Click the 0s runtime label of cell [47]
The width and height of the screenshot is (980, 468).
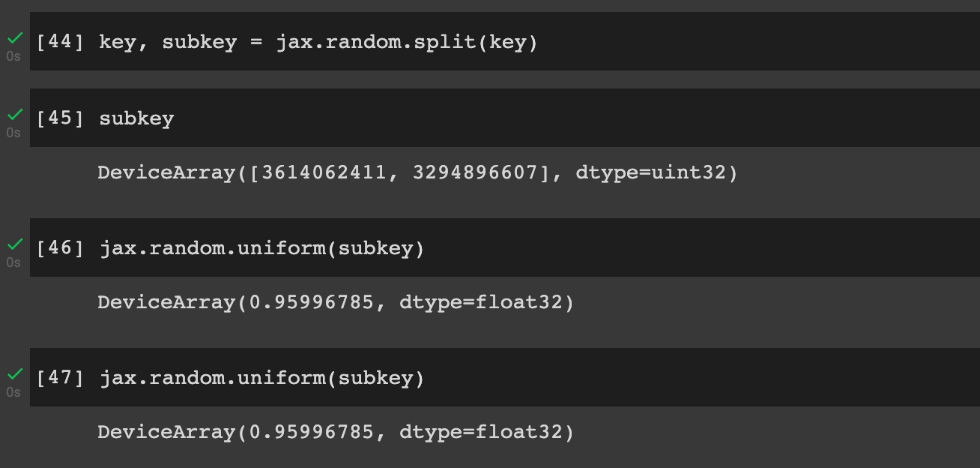[13, 391]
